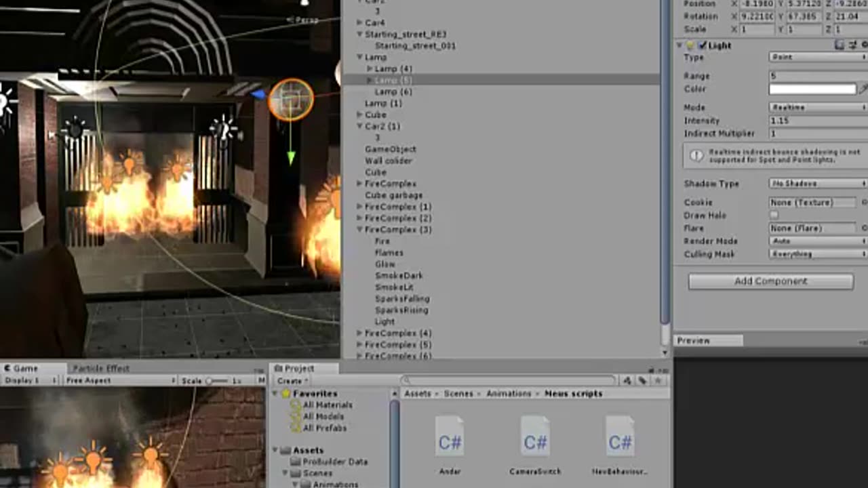Open the Flare object picker

(864, 228)
